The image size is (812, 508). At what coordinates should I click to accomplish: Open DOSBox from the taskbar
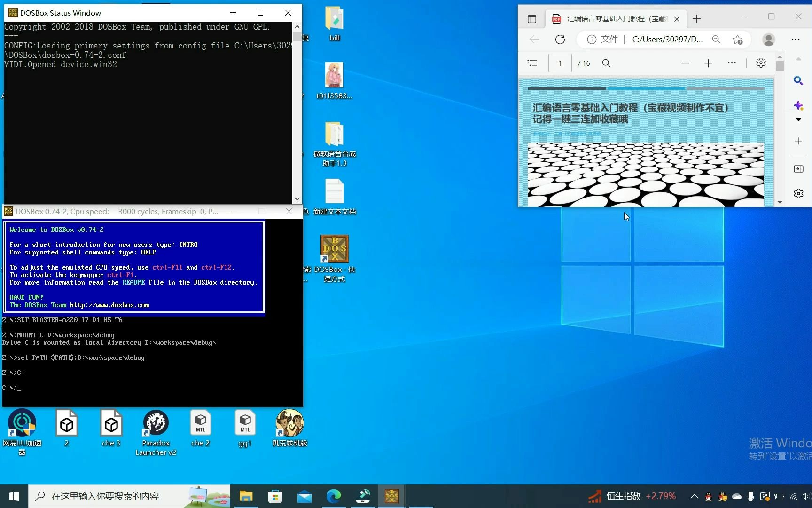pos(392,496)
